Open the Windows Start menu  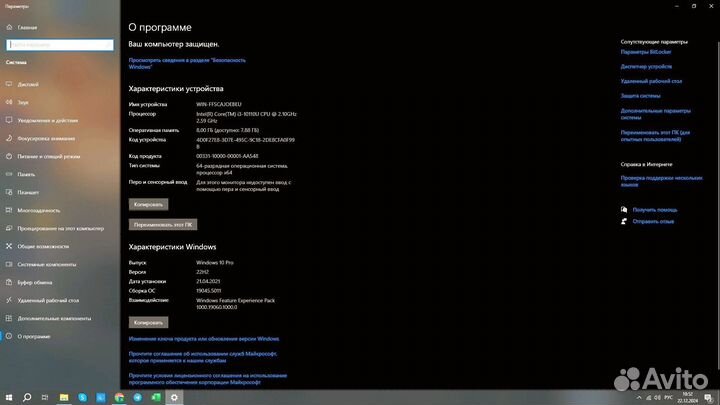click(x=9, y=397)
